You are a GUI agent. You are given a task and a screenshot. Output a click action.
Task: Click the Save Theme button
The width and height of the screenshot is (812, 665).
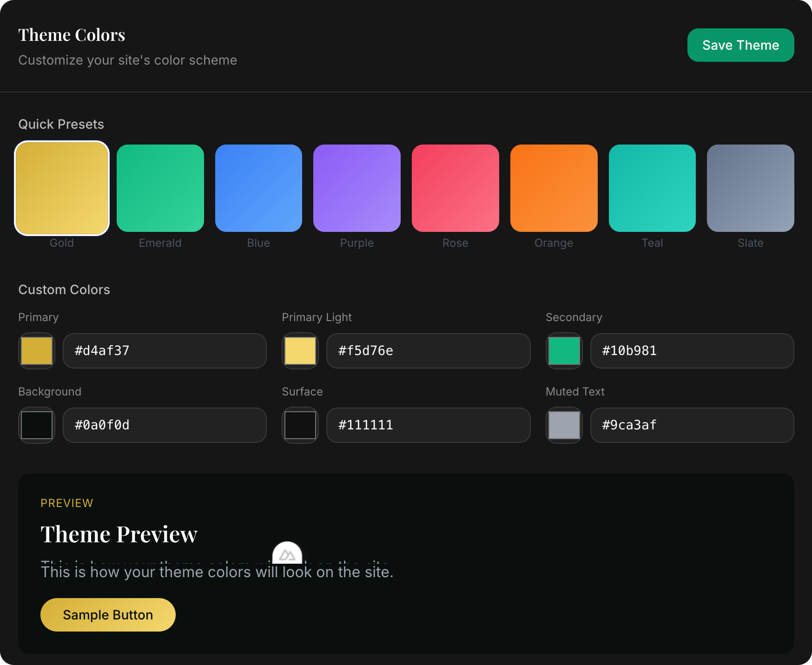point(740,45)
